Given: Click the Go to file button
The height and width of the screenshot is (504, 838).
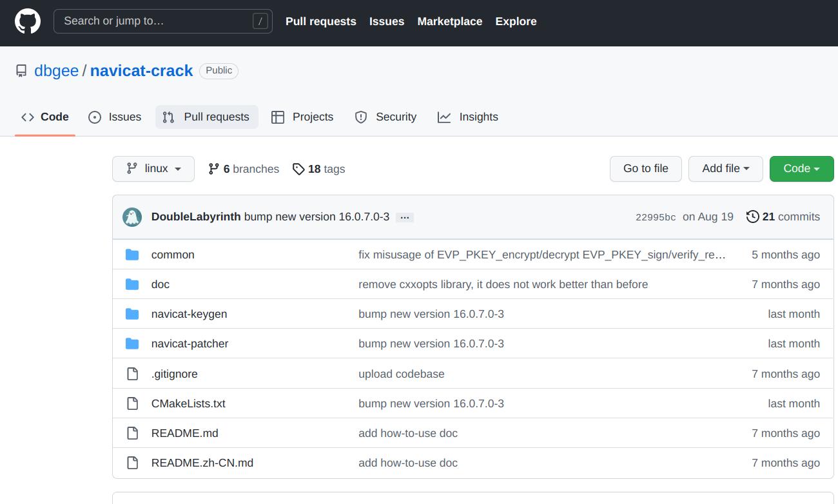Looking at the screenshot, I should tap(646, 169).
